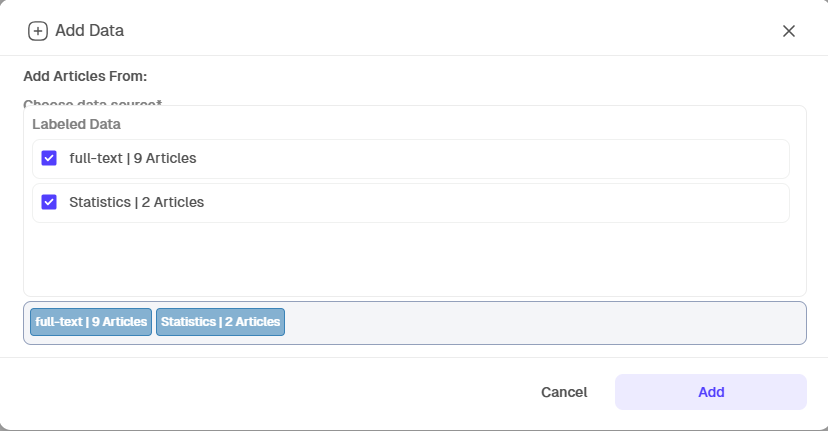
Task: Uncheck the full-text | 9 Articles checkbox
Action: coord(49,158)
